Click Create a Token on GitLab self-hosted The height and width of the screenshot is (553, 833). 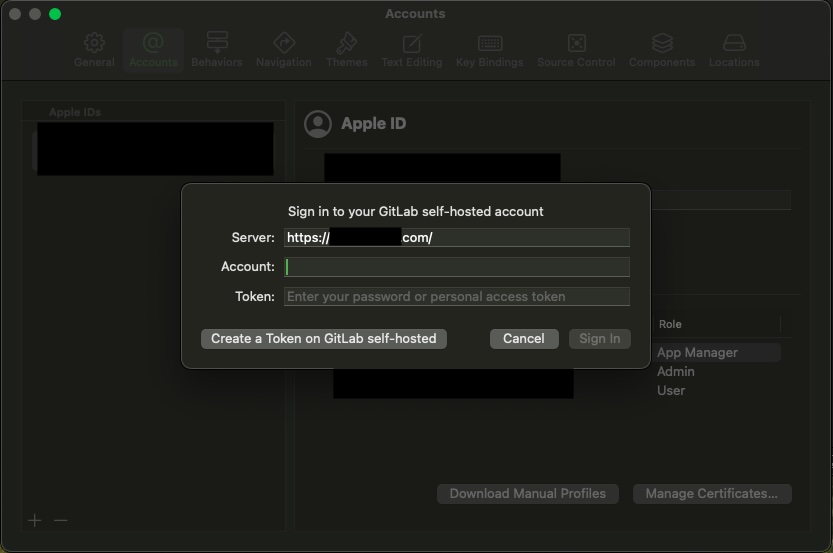[x=323, y=339]
